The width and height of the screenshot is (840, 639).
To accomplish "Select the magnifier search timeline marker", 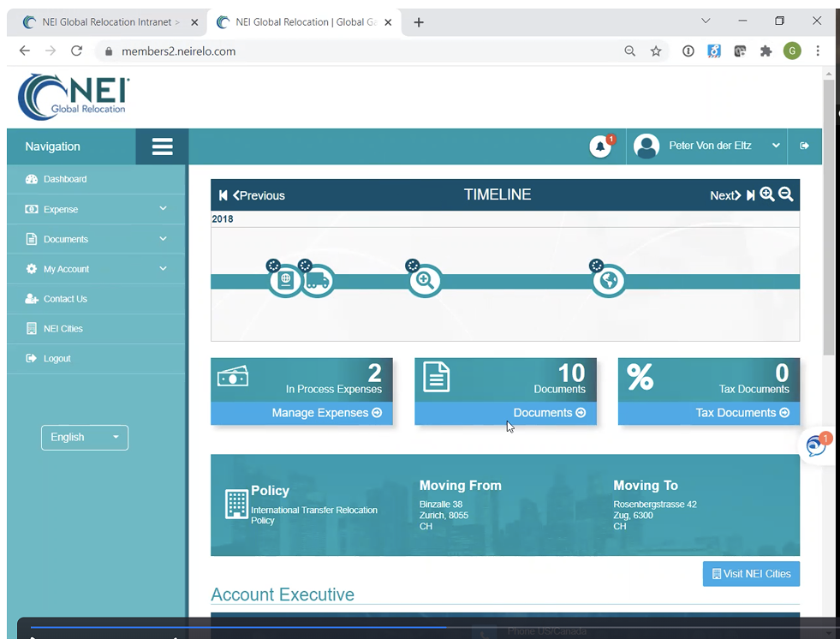I will pyautogui.click(x=425, y=280).
